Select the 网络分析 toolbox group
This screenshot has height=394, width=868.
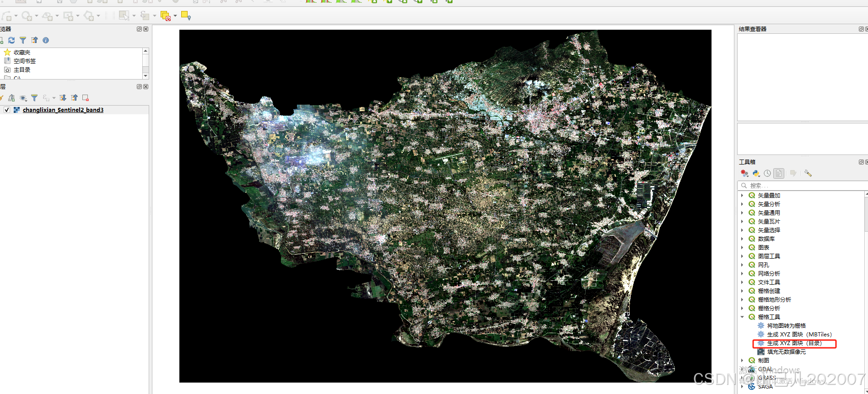(769, 273)
